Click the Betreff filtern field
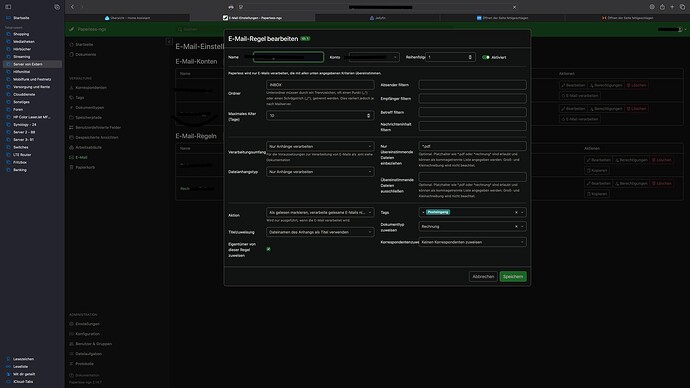690x388 pixels. [x=472, y=112]
